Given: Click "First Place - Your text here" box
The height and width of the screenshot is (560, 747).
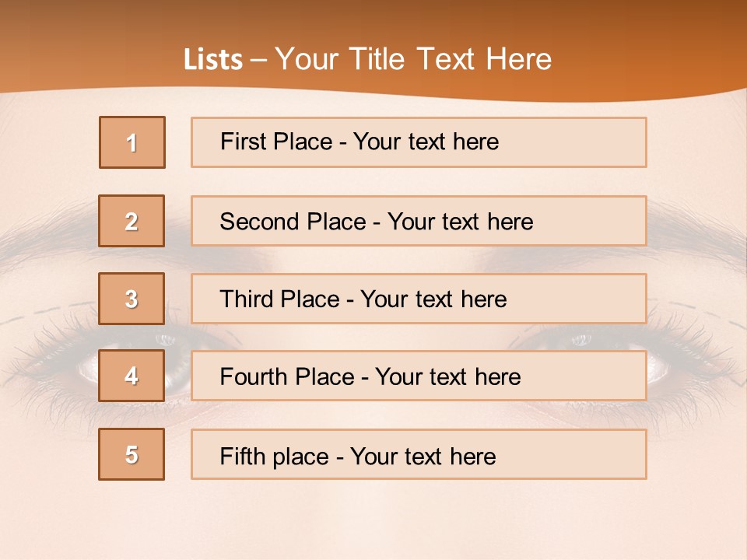Looking at the screenshot, I should [x=419, y=142].
